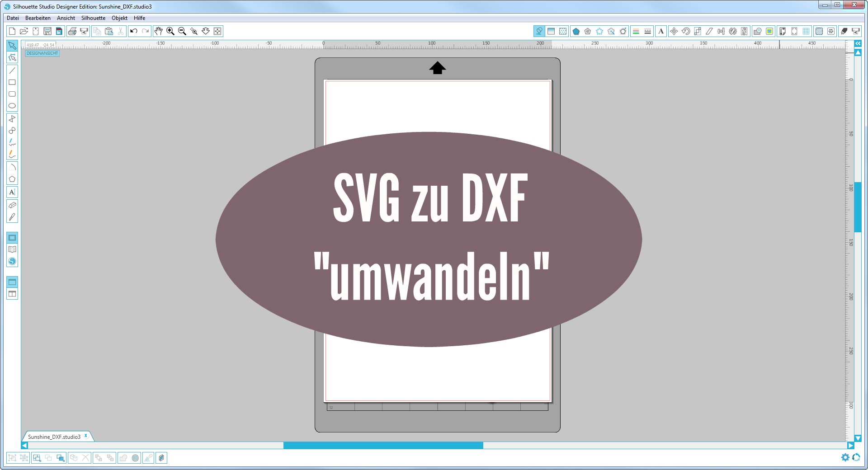The image size is (868, 470).
Task: Select the Freehand drawing tool
Action: pos(12,143)
